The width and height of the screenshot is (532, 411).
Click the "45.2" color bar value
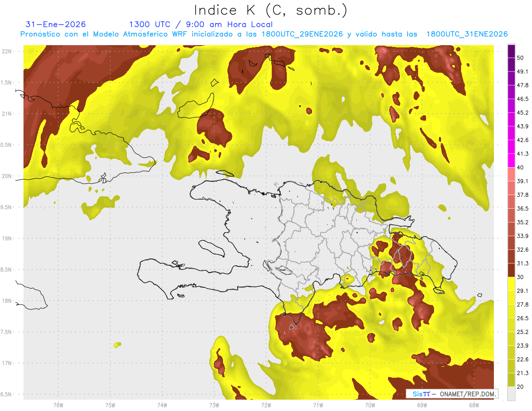(523, 113)
